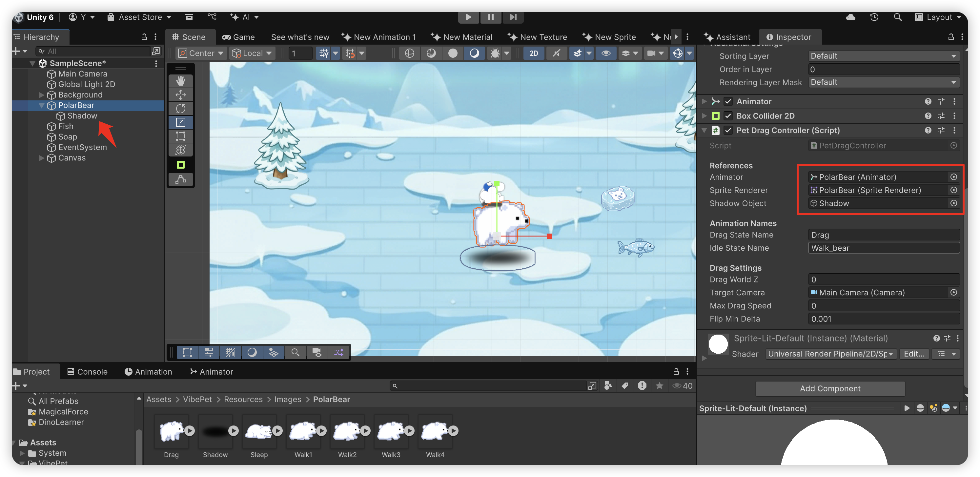Click the top bar search magnifier
The height and width of the screenshot is (477, 980).
point(897,17)
